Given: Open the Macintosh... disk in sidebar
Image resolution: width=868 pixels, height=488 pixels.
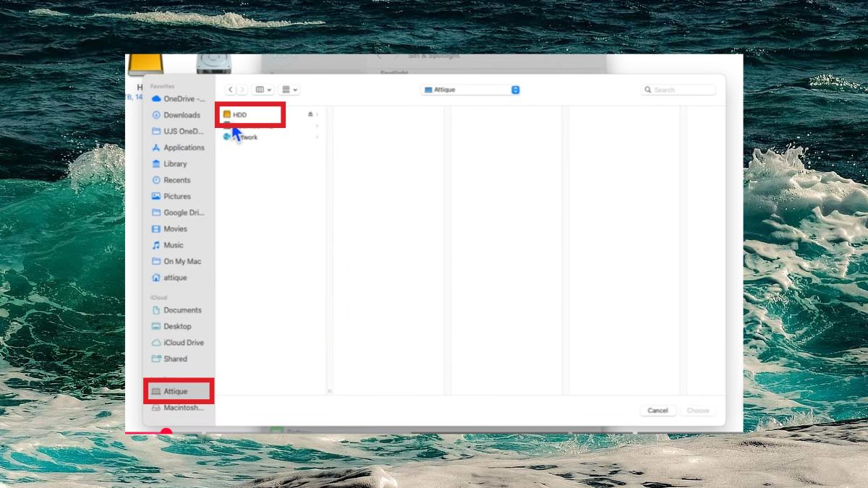Looking at the screenshot, I should [178, 408].
